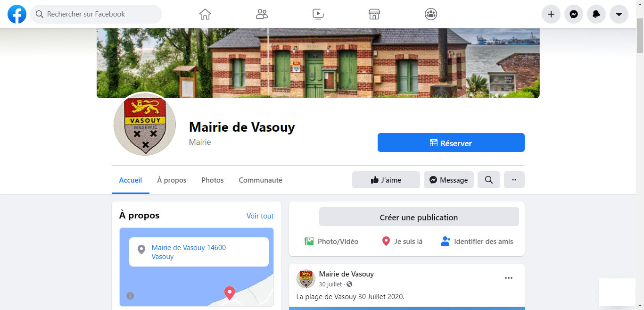Open the post's three-dot options menu
The image size is (644, 310).
tap(509, 278)
